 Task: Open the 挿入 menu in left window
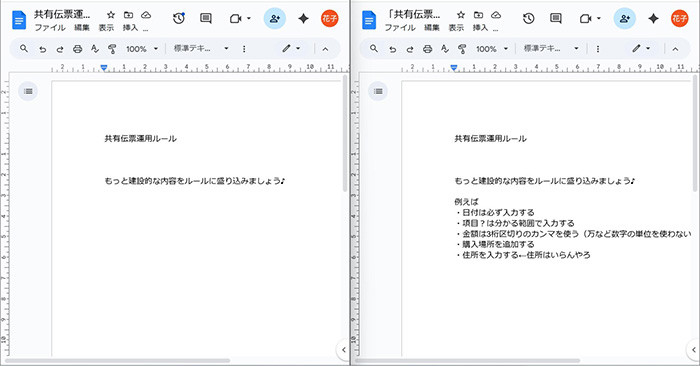coord(130,28)
